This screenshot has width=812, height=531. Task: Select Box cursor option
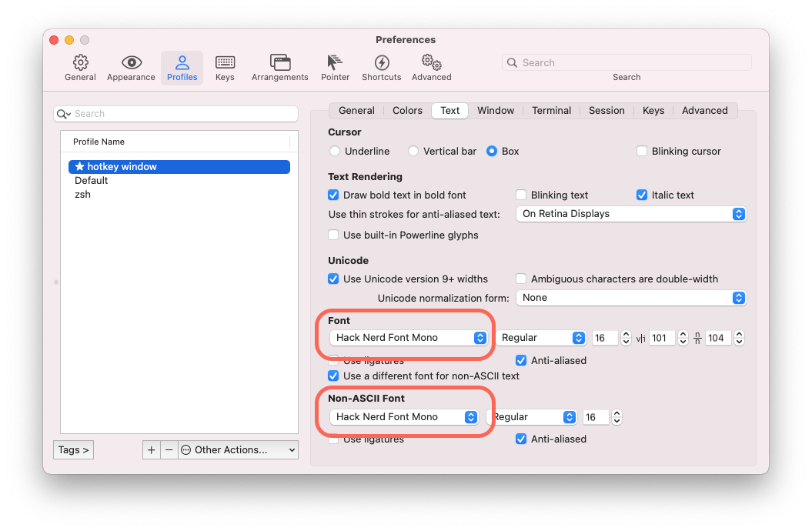(x=492, y=151)
